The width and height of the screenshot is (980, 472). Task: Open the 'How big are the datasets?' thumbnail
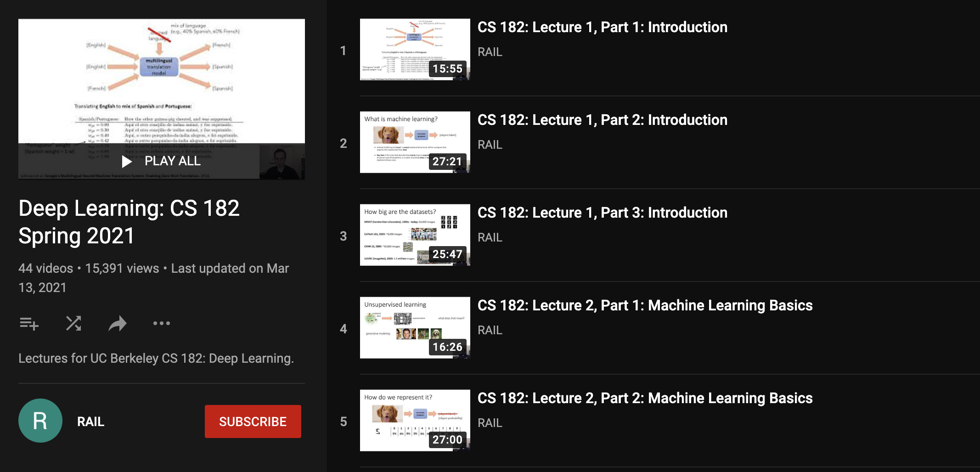point(415,235)
